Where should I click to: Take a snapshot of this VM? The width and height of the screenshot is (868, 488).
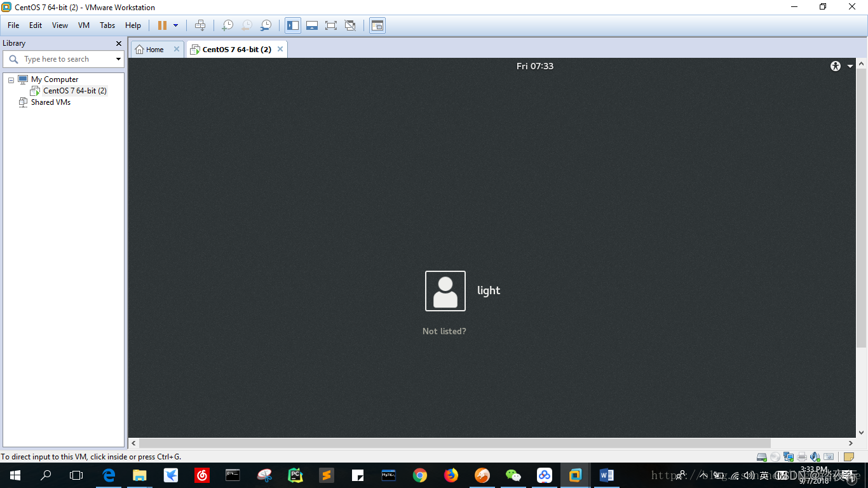click(x=227, y=25)
